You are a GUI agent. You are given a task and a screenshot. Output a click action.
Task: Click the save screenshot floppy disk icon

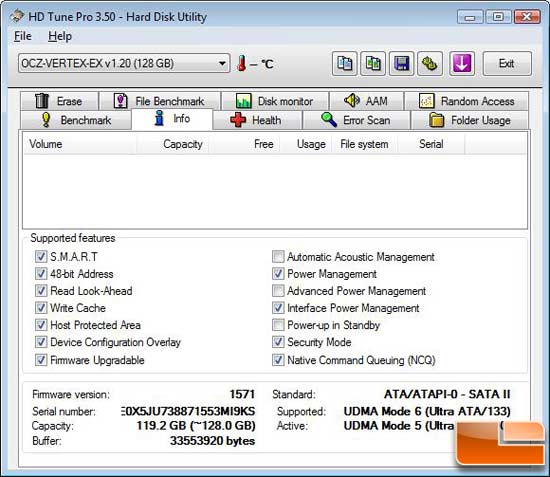402,64
